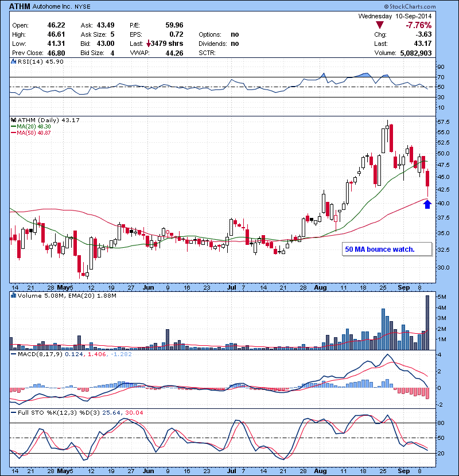Image resolution: width=459 pixels, height=476 pixels.
Task: Click the Open value 46.22
Action: click(x=56, y=25)
